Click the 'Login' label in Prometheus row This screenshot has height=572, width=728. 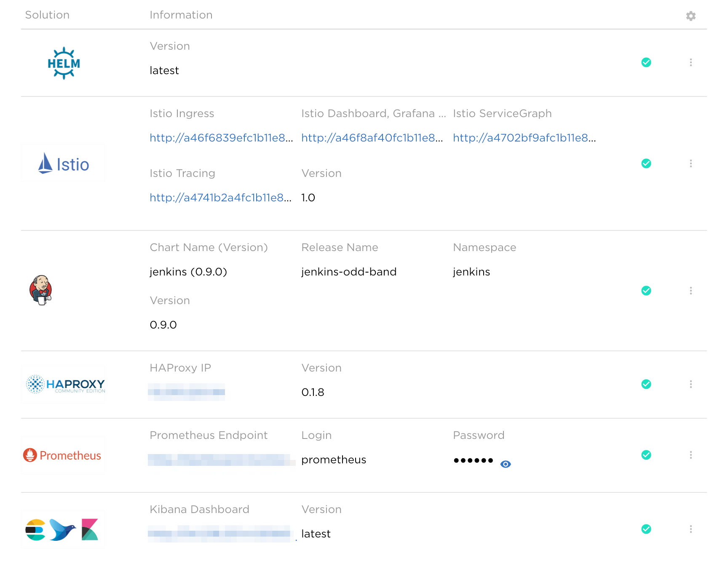(316, 435)
